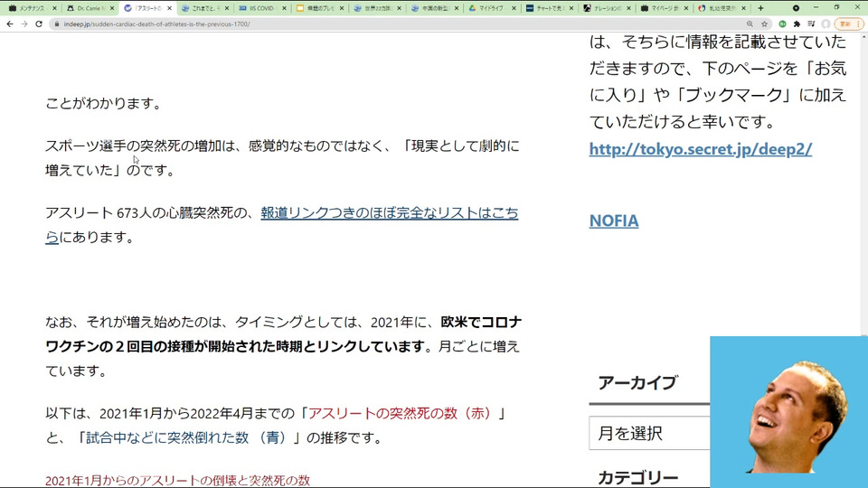Click the zoom magnifier icon in address bar

coord(750,23)
